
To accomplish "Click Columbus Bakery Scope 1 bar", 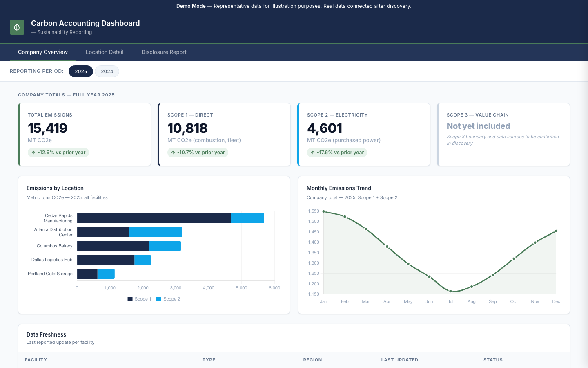I will click(x=113, y=246).
